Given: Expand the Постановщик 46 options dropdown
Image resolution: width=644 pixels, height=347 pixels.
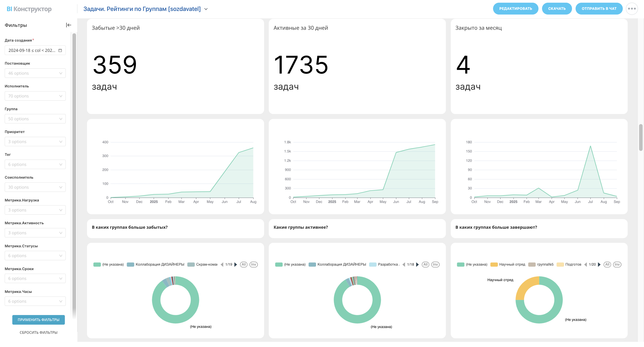Looking at the screenshot, I should 35,73.
